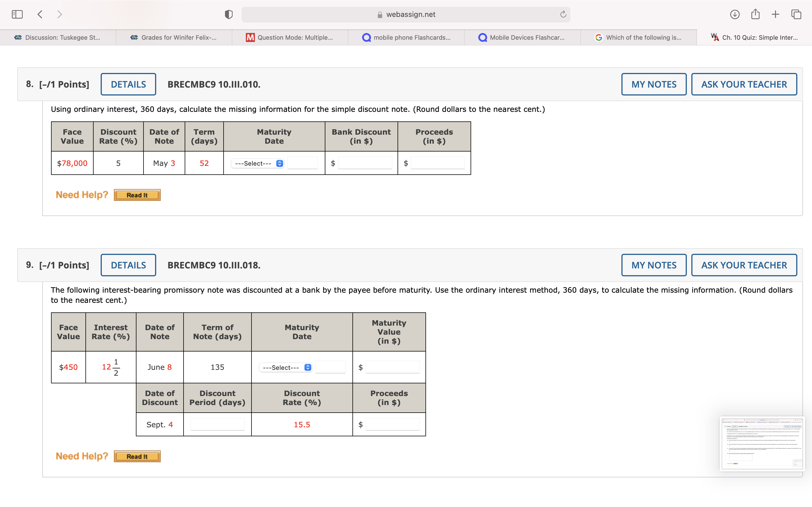Open MY NOTES for question 8

(654, 84)
